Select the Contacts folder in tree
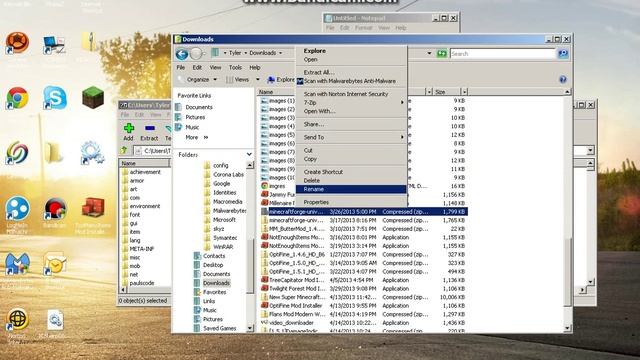This screenshot has width=640, height=360. click(x=214, y=256)
